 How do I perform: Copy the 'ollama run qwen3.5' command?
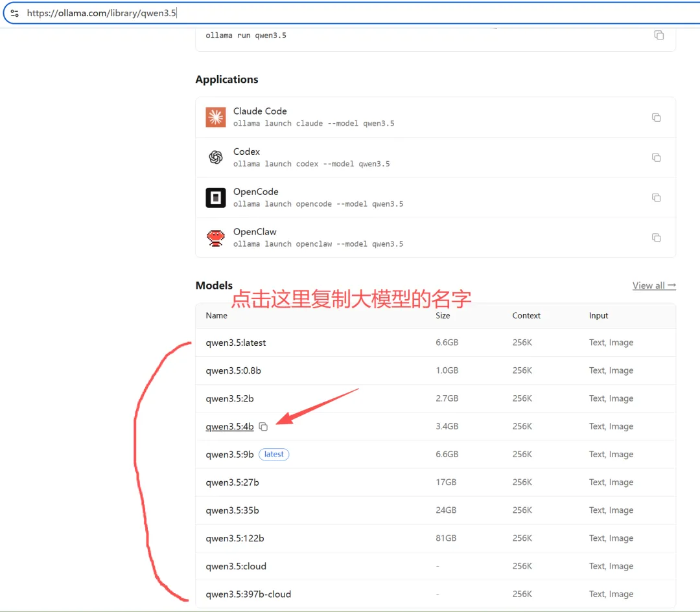click(x=659, y=35)
